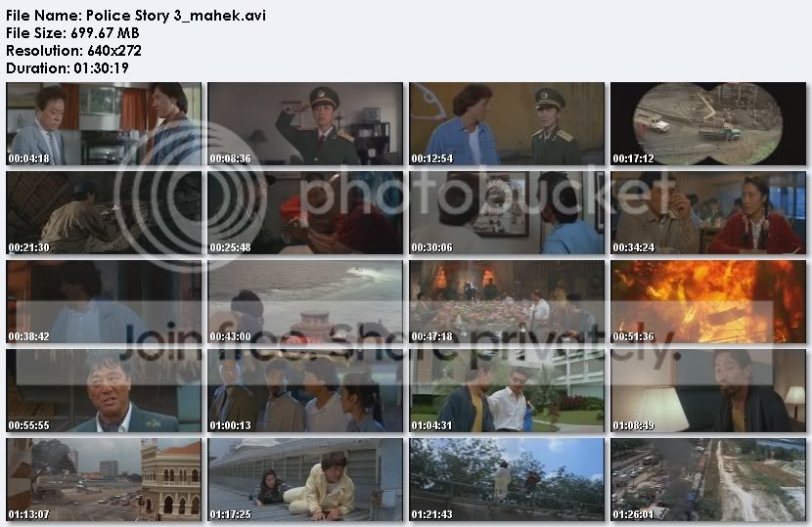
Task: Open the lamp scene frame at 01:08:49
Action: click(708, 391)
